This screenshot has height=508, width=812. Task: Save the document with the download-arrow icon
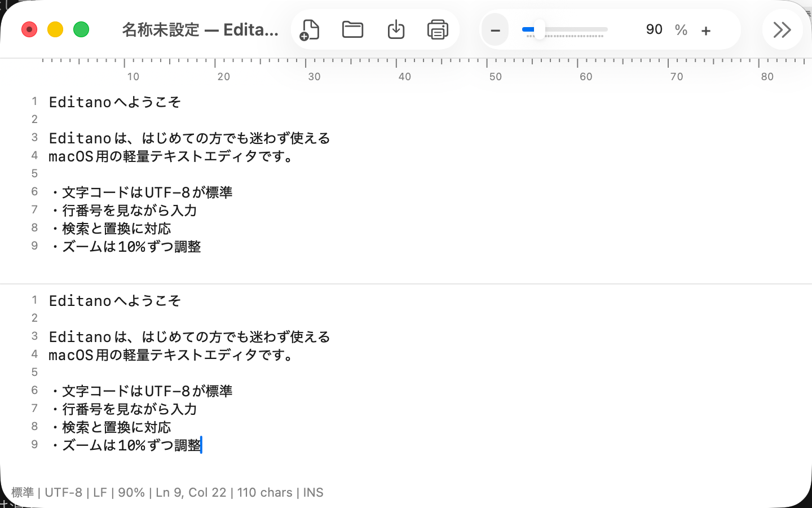(396, 29)
